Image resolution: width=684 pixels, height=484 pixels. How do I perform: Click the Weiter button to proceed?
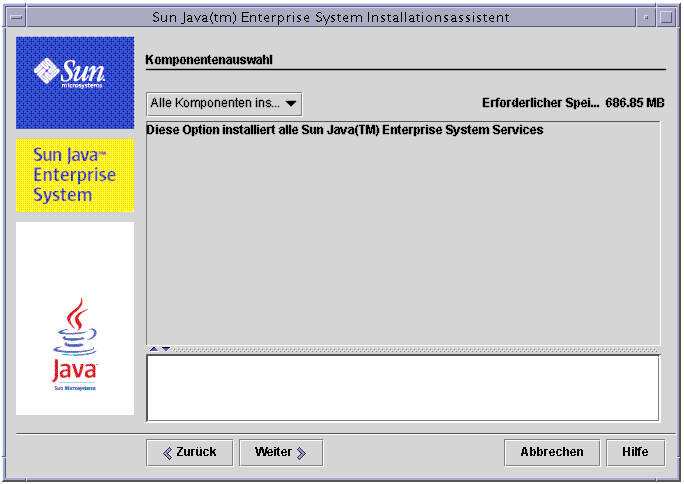[x=281, y=453]
